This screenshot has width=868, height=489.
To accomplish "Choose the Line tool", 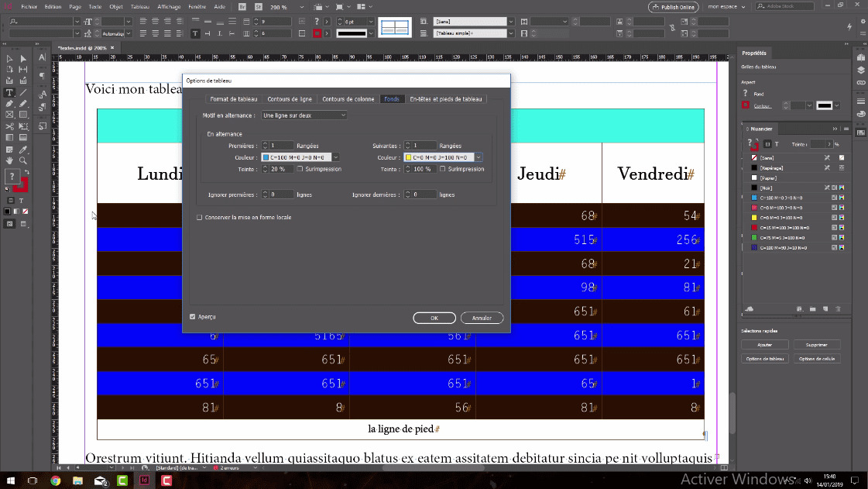I will click(23, 92).
